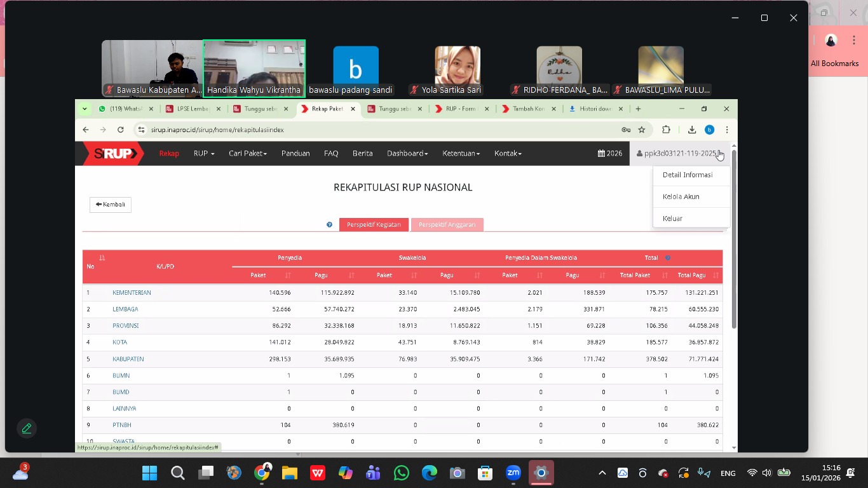Click the Zoom annotate pencil icon

(x=27, y=428)
